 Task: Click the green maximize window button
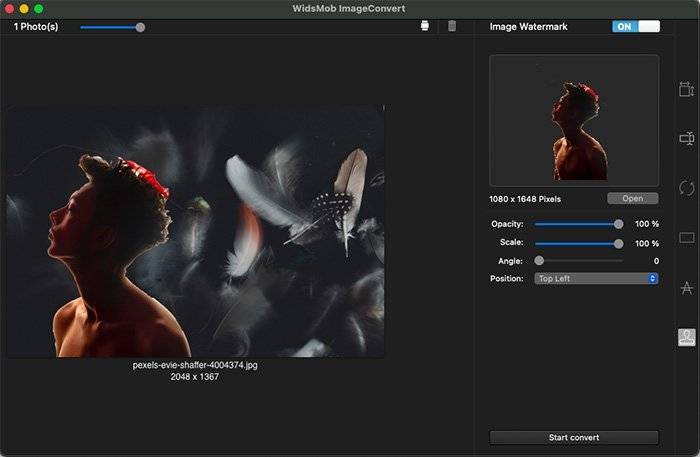point(39,9)
